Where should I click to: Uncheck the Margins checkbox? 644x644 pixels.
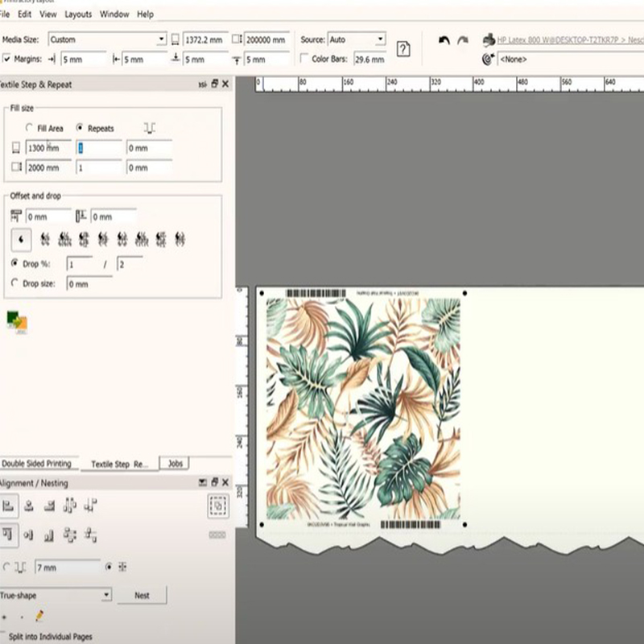tap(6, 59)
